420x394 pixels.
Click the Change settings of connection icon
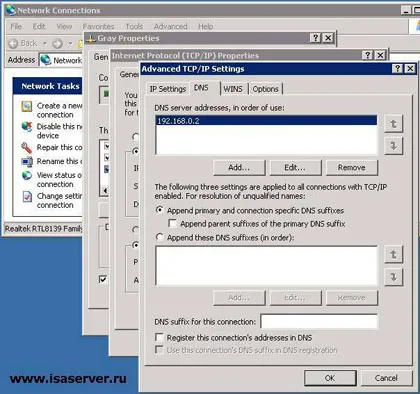point(27,196)
